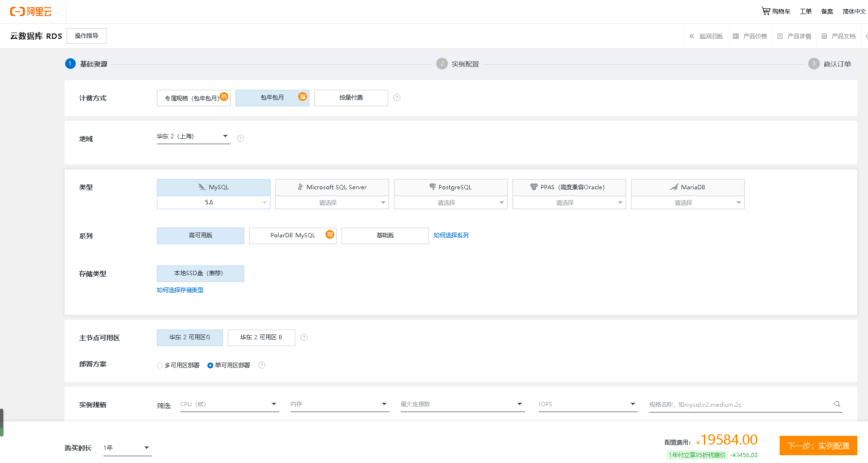Click the 返回旧版 text
Image resolution: width=868 pixels, height=463 pixels.
(x=711, y=36)
